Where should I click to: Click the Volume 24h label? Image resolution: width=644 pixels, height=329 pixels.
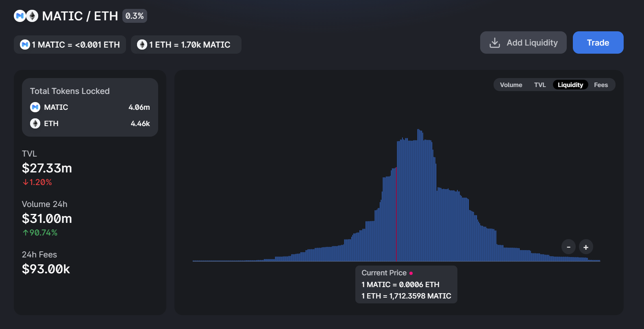coord(45,204)
